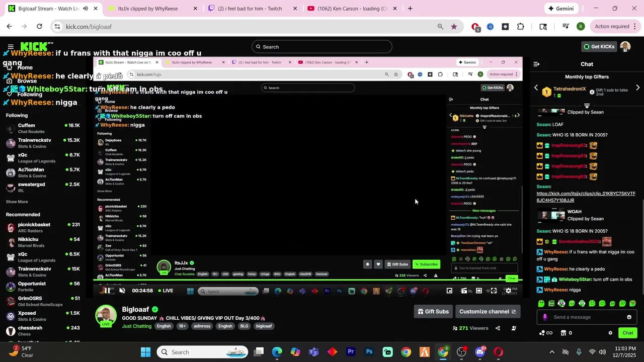This screenshot has height=362, width=644.
Task: Open the gift shop icon below chat
Action: tap(563, 333)
